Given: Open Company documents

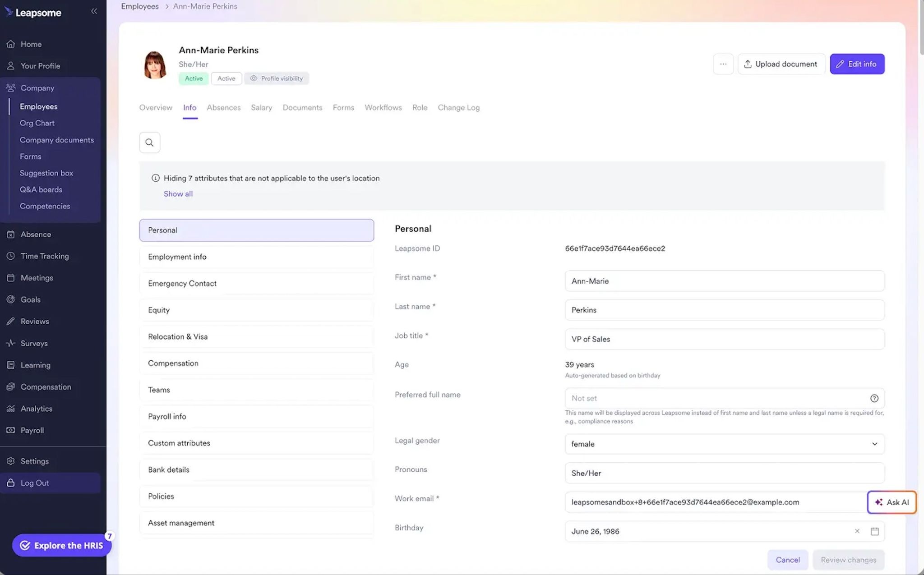Looking at the screenshot, I should point(56,140).
